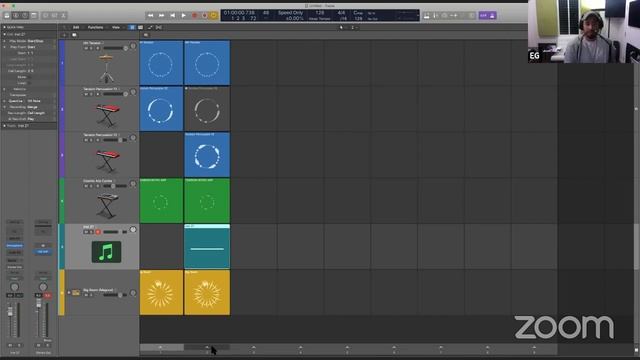The image size is (640, 360).
Task: Open the Functions menu
Action: [96, 27]
